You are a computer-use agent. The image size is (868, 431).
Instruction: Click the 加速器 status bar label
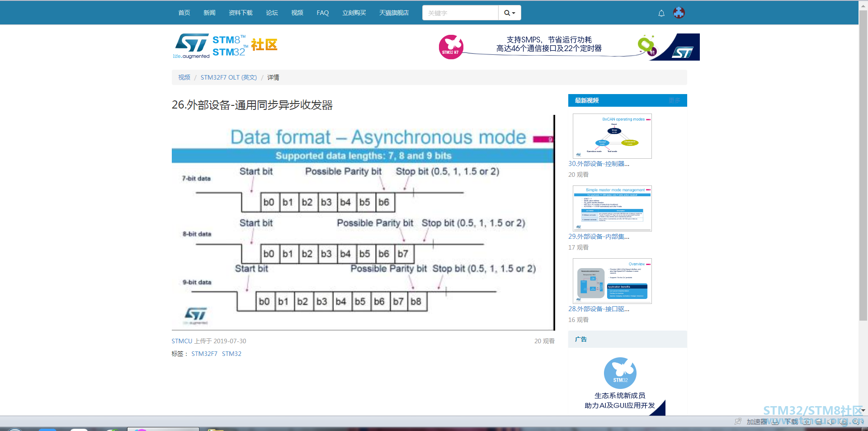757,422
